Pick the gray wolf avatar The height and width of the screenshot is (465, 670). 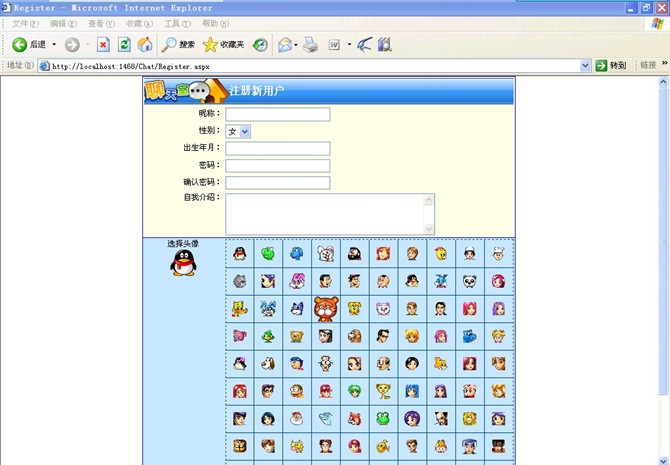(239, 281)
